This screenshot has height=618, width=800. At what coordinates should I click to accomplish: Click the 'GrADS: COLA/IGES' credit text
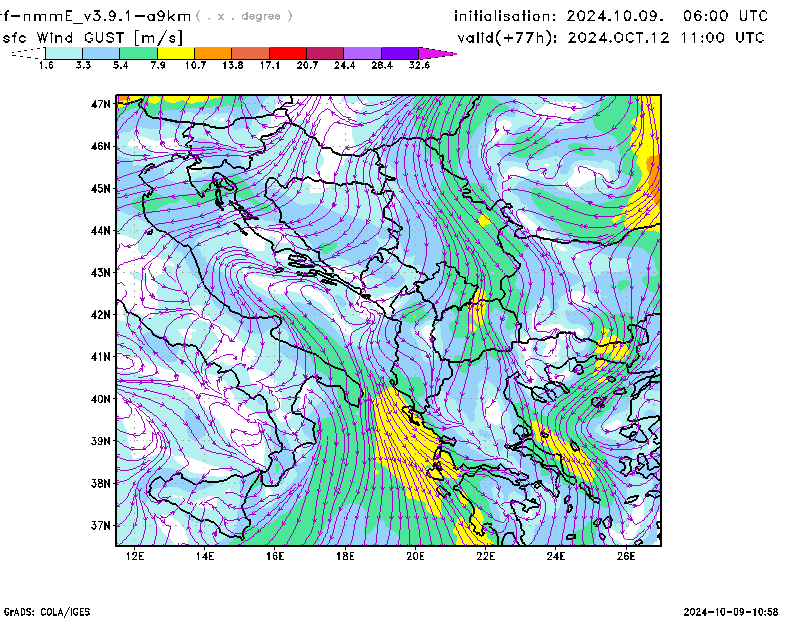47,612
